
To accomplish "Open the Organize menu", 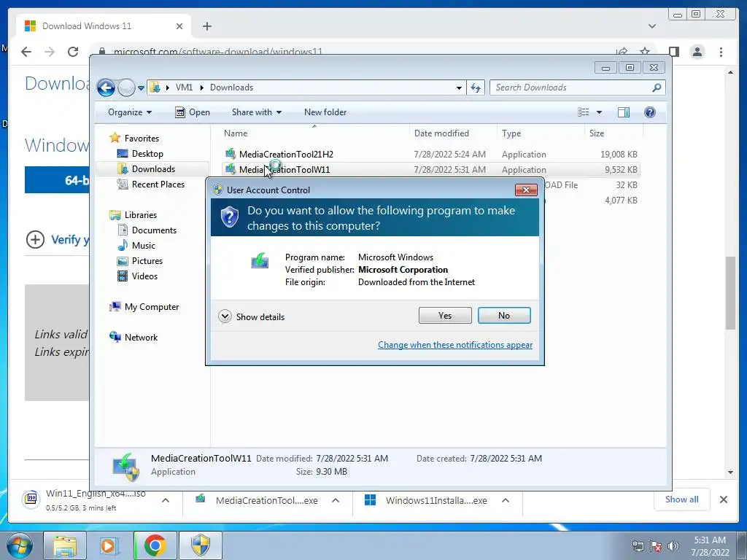I will tap(130, 112).
